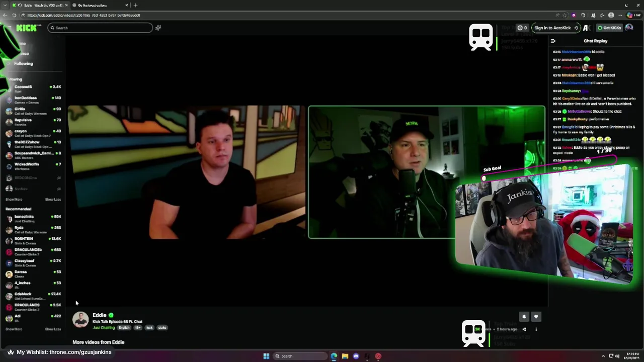Open browser three-dot settings menu
Screen dimensions: 644x362
tap(620, 15)
